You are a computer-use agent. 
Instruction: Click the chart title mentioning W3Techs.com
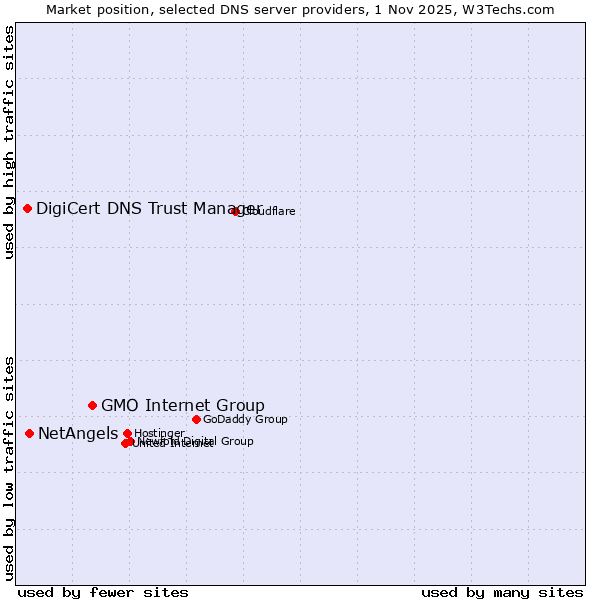click(x=300, y=9)
